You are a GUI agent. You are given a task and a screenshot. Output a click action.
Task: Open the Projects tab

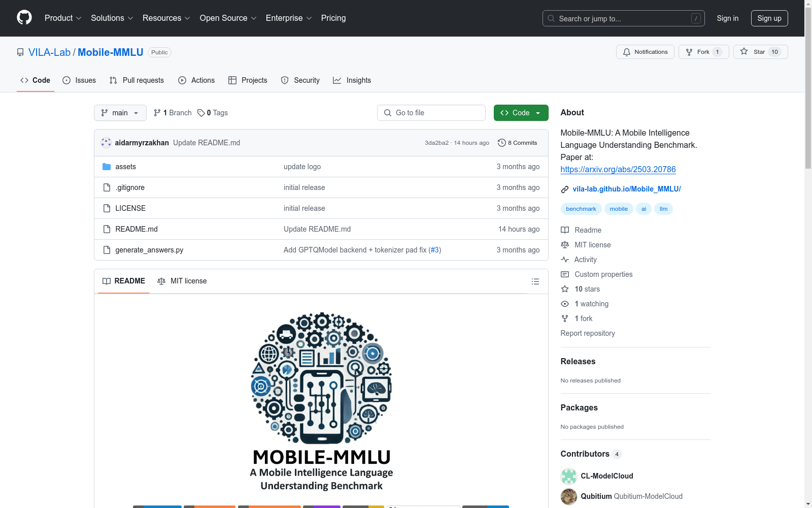coord(248,80)
